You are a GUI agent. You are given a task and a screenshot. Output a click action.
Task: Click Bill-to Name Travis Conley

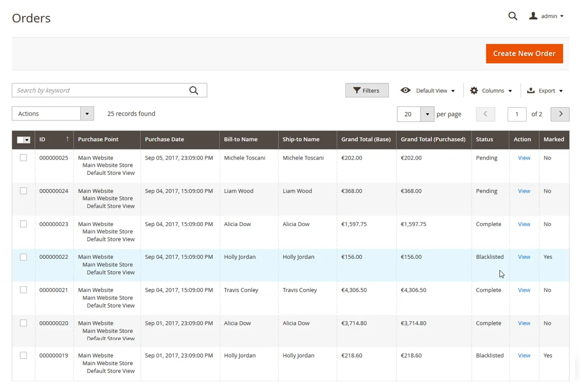(x=241, y=290)
